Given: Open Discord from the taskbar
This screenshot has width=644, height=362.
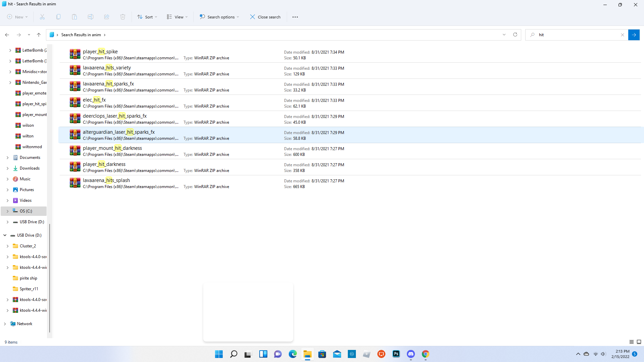Looking at the screenshot, I should (411, 354).
